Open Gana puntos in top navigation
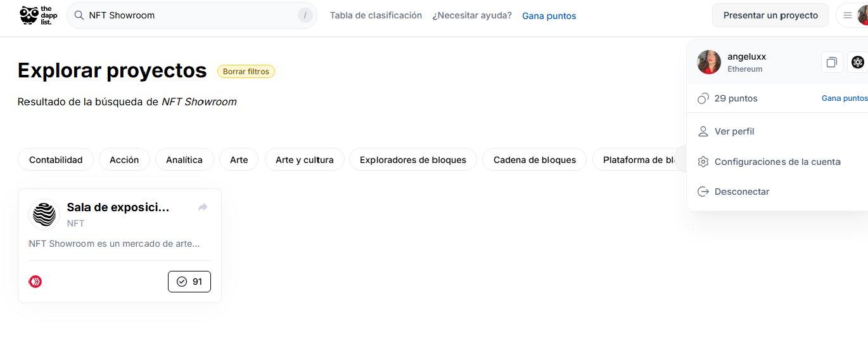Screen dimensions: 868x359 pos(549,16)
